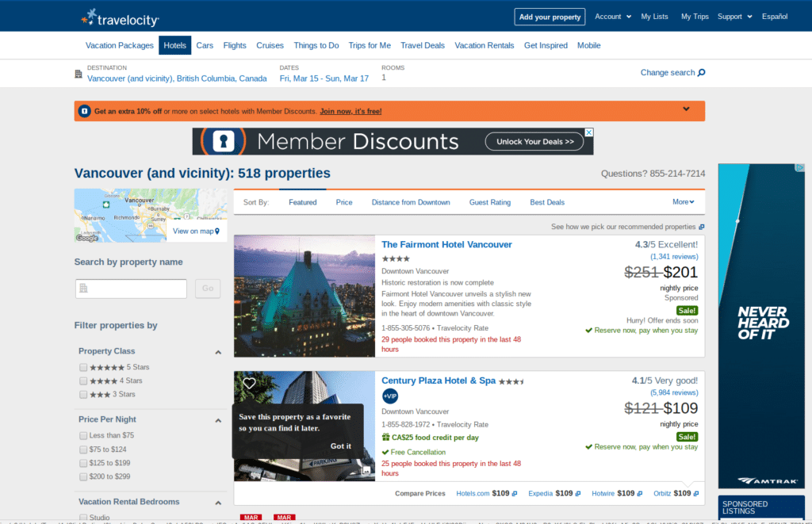Dismiss the favorite tooltip with Got it
Image resolution: width=812 pixels, height=524 pixels.
(341, 446)
